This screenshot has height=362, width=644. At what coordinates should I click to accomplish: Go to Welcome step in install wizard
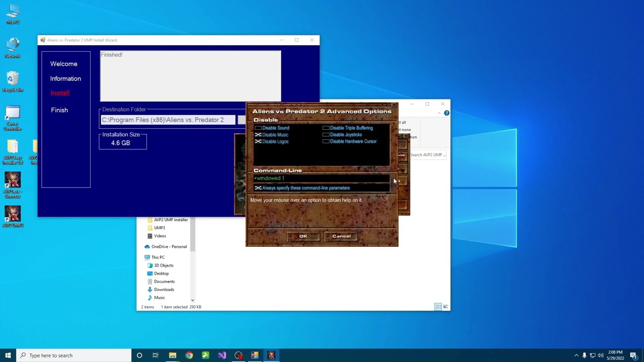tap(64, 64)
